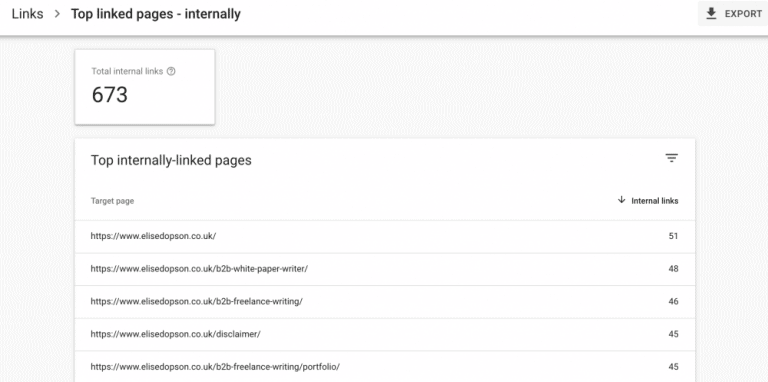Go back to Links breadcrumb
This screenshot has height=382, width=768.
pyautogui.click(x=27, y=14)
